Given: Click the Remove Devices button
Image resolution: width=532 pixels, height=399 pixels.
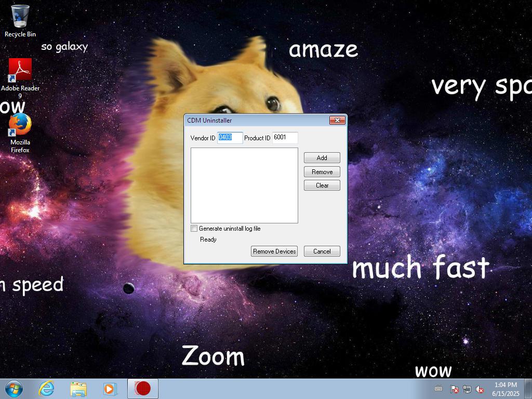Looking at the screenshot, I should [x=274, y=251].
